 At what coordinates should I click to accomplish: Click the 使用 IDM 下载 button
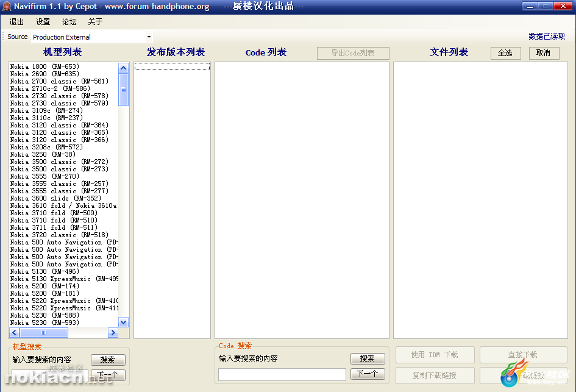[x=435, y=355]
